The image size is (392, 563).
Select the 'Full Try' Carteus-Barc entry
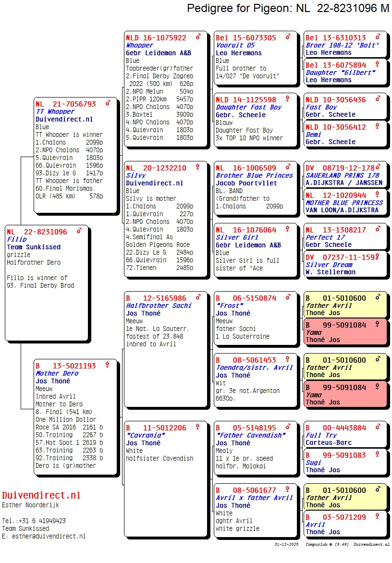tap(345, 435)
